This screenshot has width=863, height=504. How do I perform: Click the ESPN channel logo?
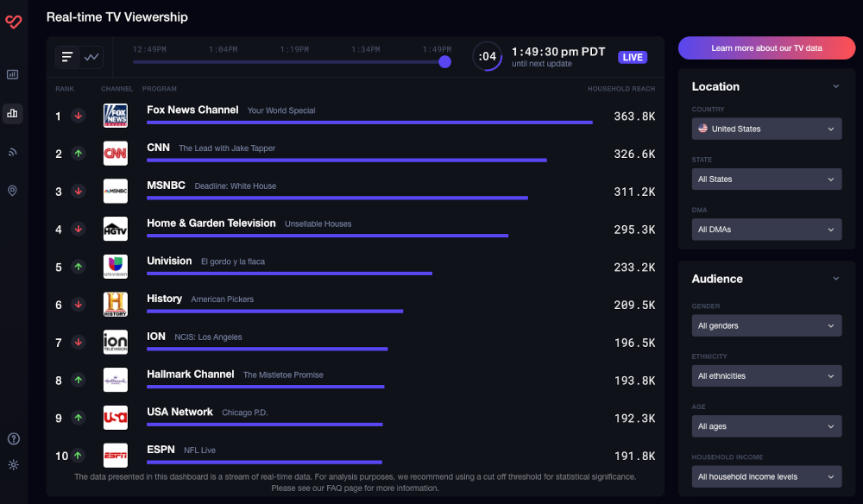click(x=116, y=455)
